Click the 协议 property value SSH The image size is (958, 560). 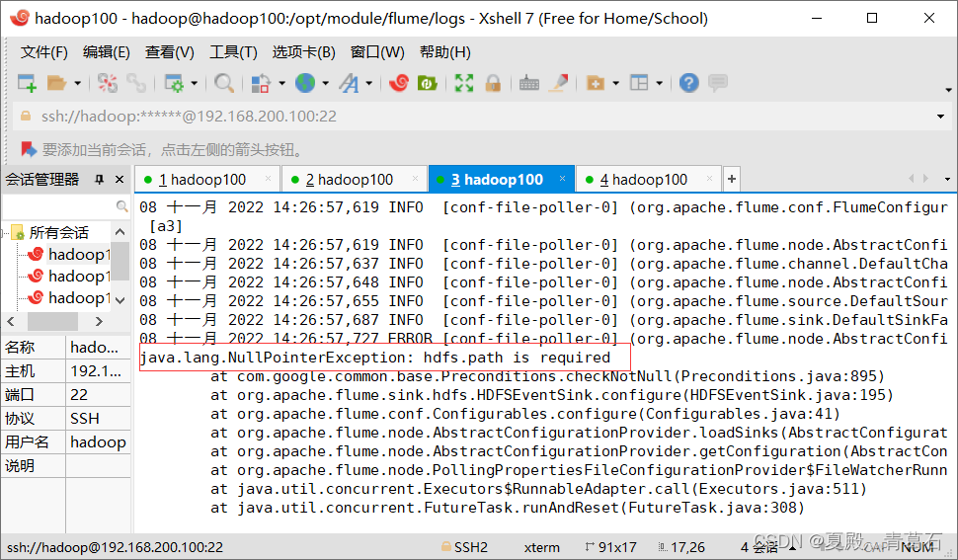point(98,419)
